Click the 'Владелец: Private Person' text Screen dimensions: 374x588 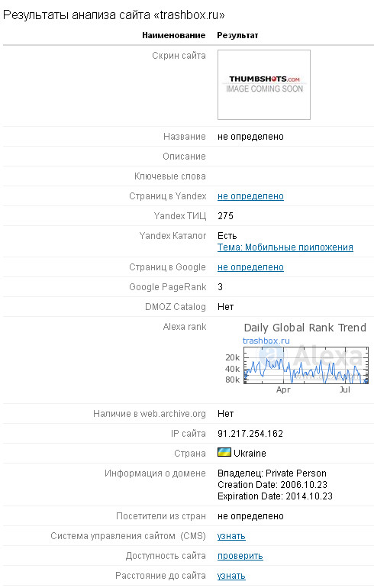pos(272,473)
